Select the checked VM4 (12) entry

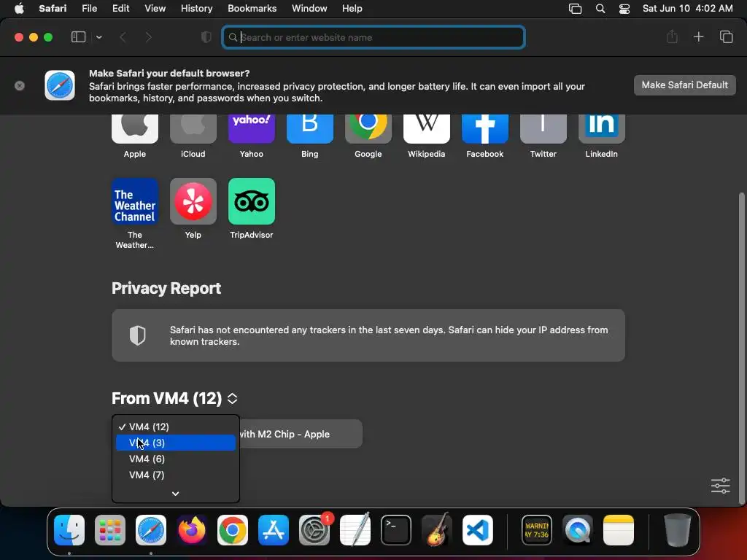[x=175, y=427]
